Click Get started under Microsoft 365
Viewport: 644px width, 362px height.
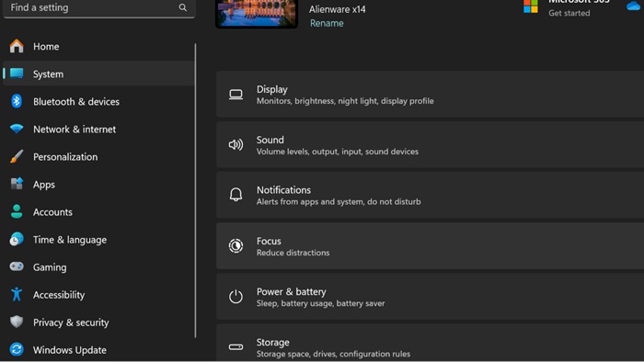click(569, 13)
